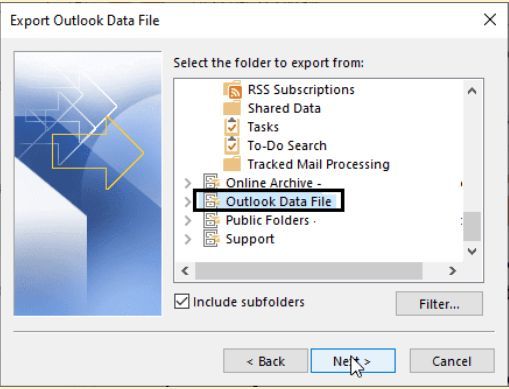Click the folder list scroll up arrow
509x389 pixels.
coord(472,91)
